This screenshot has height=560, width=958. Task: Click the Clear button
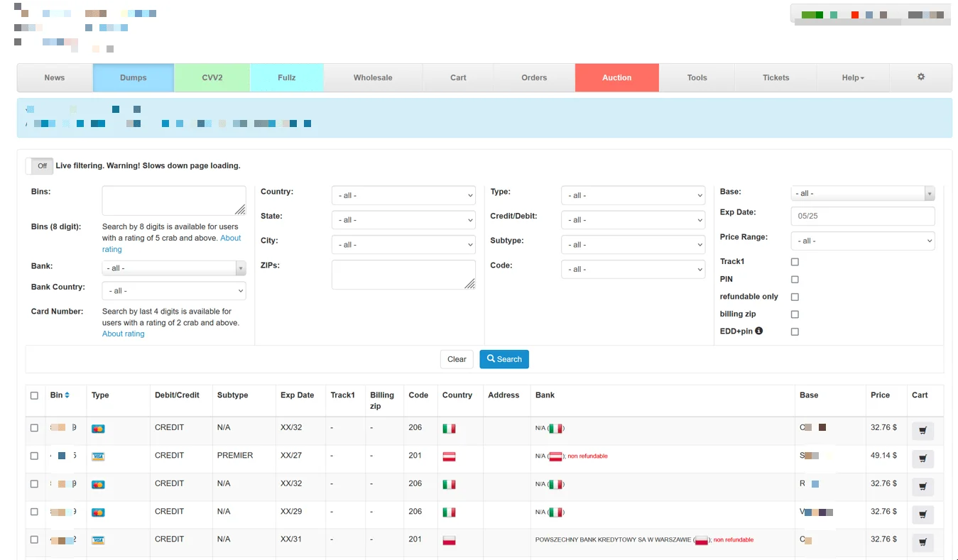point(457,359)
